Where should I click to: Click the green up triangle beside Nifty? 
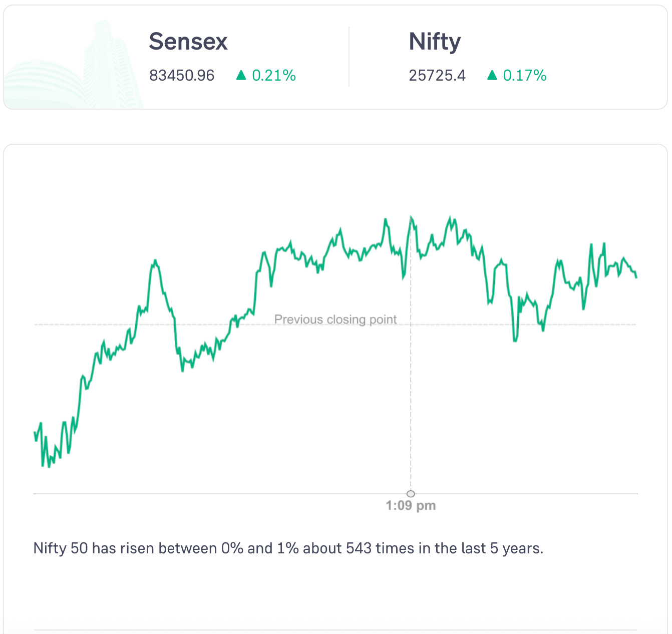[492, 75]
